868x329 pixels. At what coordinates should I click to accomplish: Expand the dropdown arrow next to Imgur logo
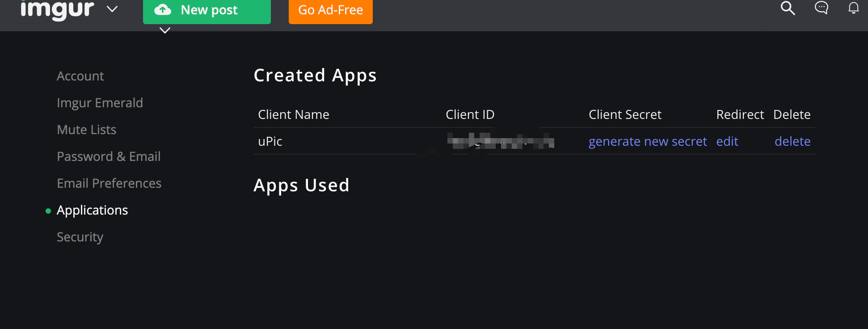112,9
